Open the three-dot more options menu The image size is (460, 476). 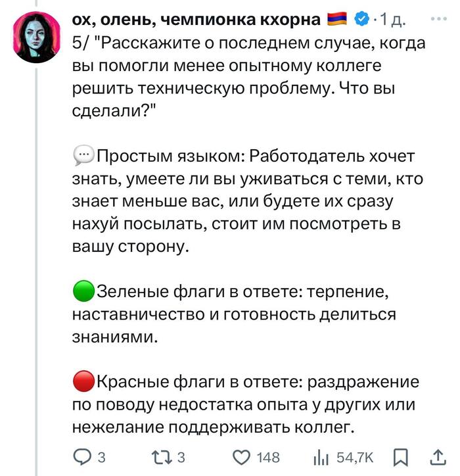[x=438, y=19]
